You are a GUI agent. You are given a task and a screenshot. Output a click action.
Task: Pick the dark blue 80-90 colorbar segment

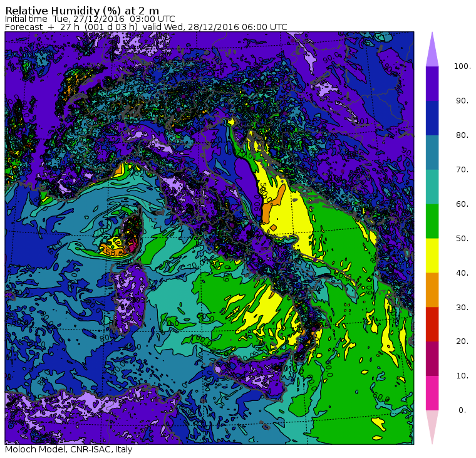coord(432,118)
